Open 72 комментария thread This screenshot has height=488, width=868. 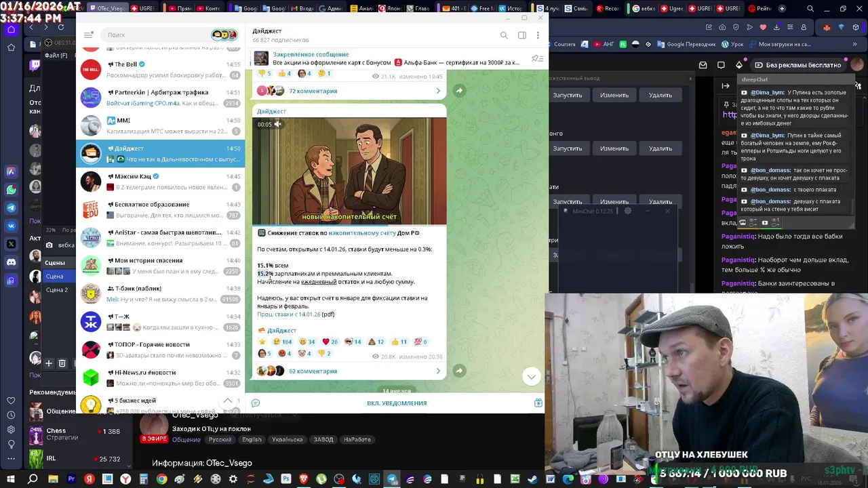(x=349, y=91)
